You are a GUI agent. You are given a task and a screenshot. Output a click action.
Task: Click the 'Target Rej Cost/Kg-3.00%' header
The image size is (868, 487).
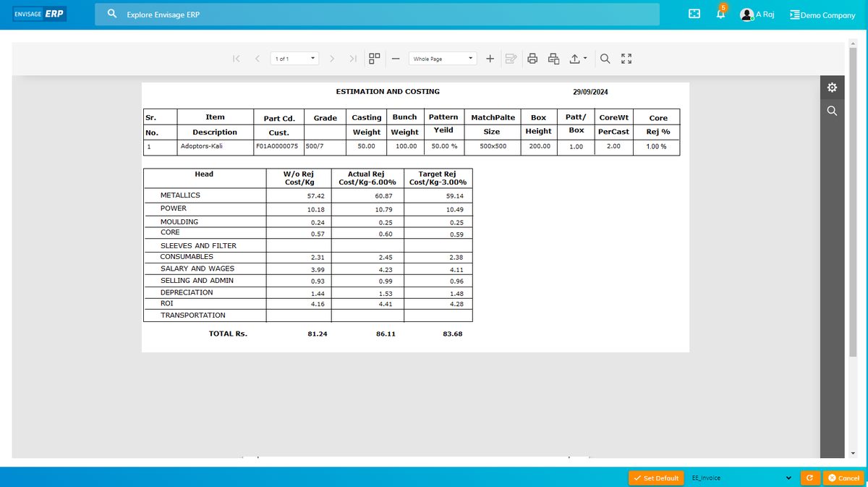438,178
